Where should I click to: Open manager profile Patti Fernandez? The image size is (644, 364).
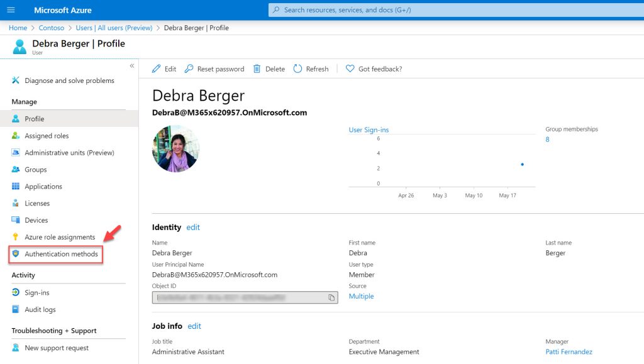pos(569,351)
